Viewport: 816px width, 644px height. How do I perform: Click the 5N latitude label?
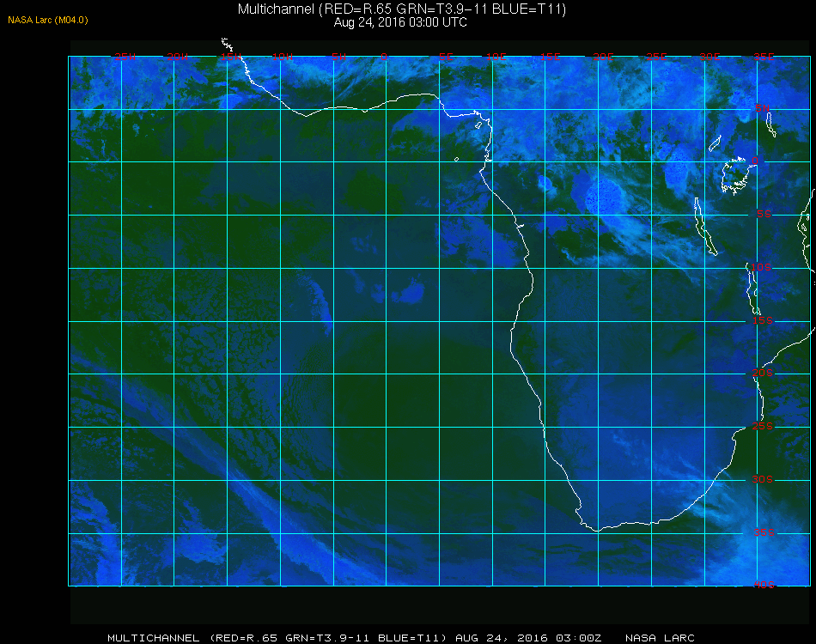click(x=763, y=108)
